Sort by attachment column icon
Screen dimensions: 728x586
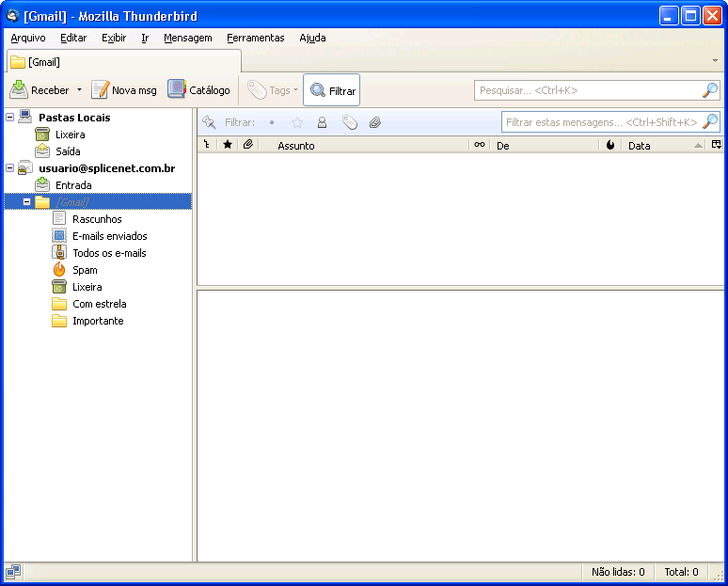pyautogui.click(x=248, y=145)
